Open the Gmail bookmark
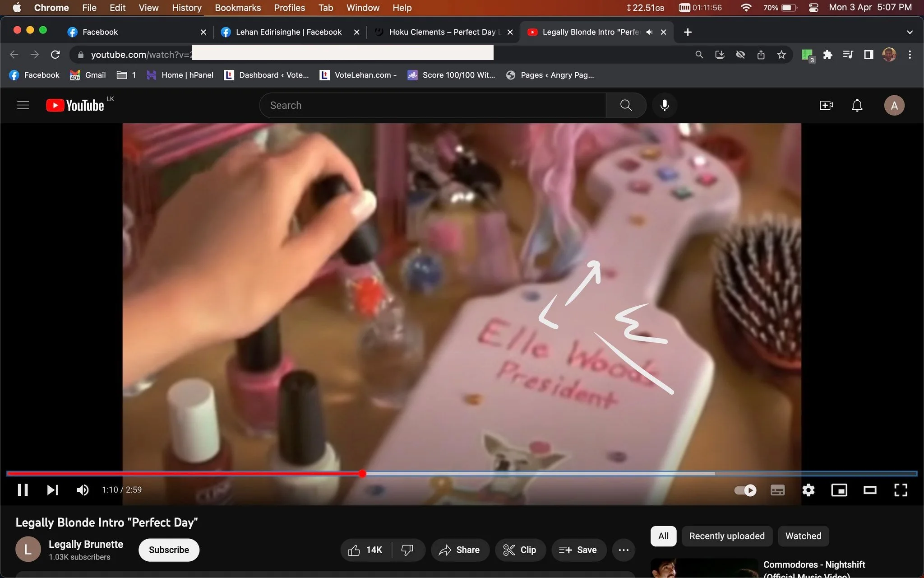Viewport: 924px width, 578px height. pos(88,75)
